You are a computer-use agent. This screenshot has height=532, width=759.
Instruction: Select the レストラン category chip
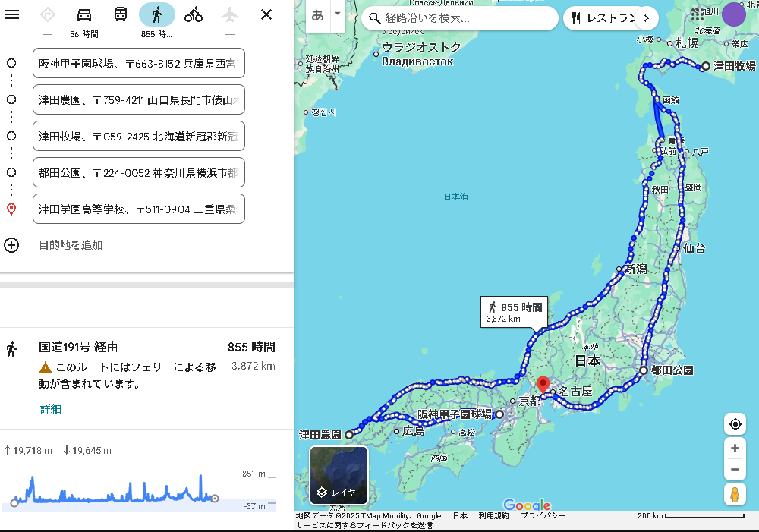click(x=604, y=18)
